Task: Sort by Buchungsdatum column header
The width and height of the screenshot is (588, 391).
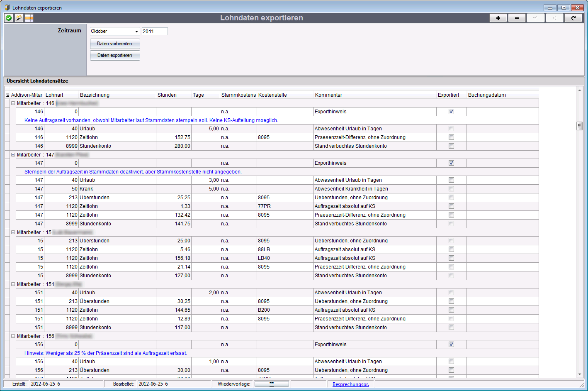Action: [x=503, y=95]
